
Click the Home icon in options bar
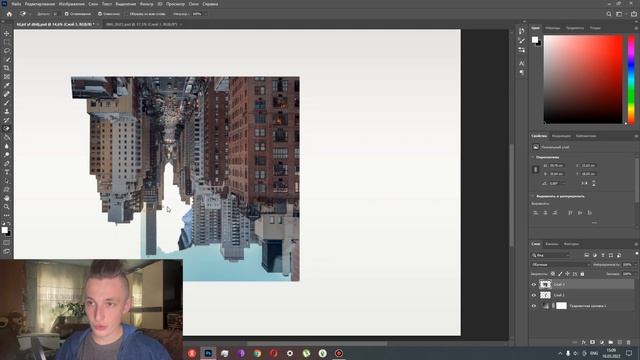click(x=9, y=14)
